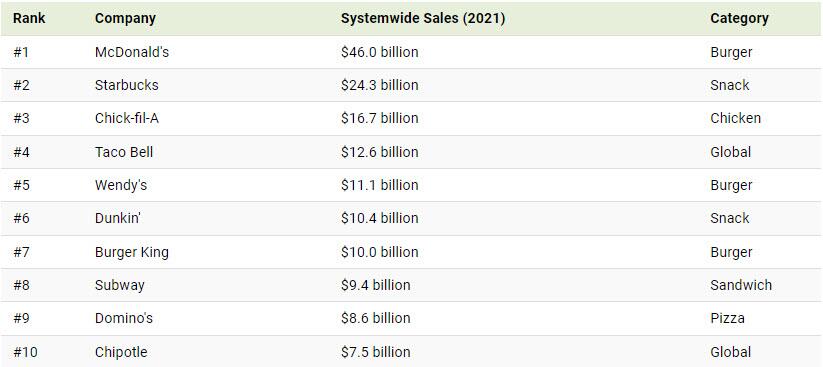The height and width of the screenshot is (367, 823).
Task: Select the Domino's row name
Action: [124, 318]
